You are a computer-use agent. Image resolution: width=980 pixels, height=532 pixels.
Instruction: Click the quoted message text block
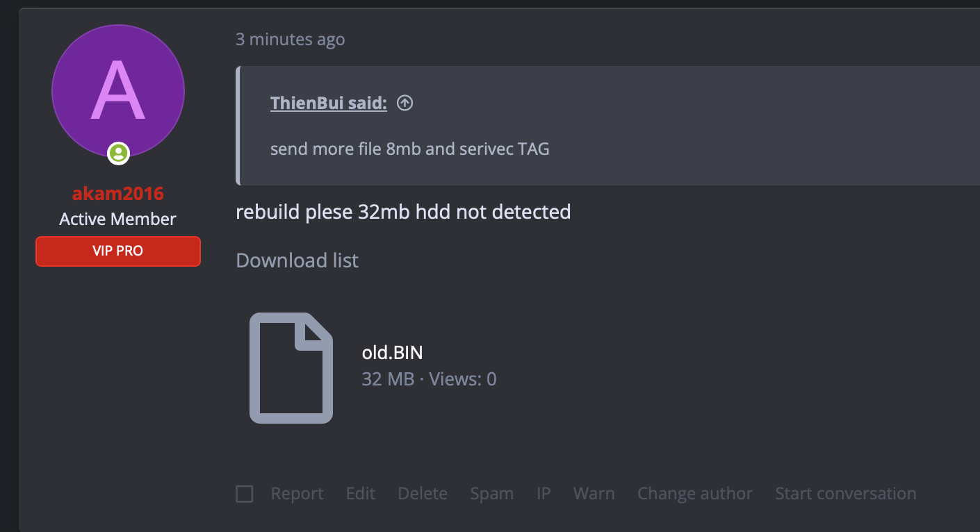tap(409, 149)
